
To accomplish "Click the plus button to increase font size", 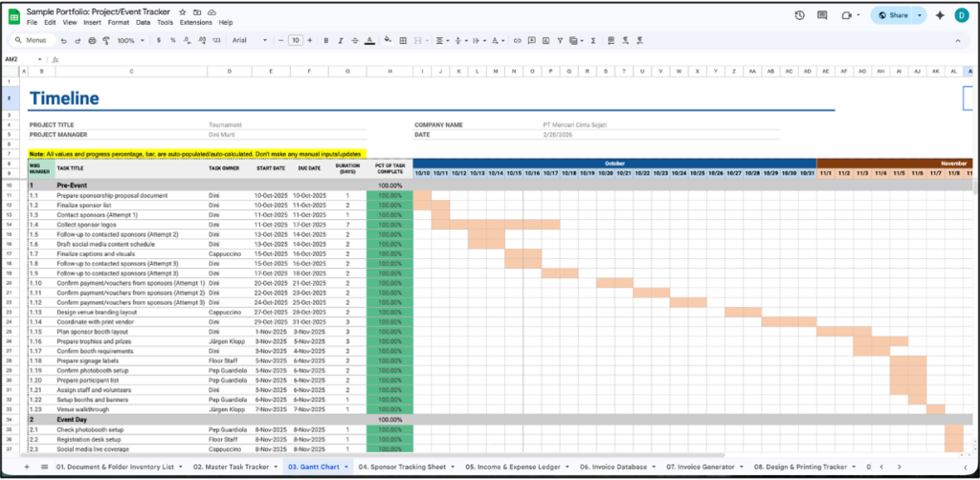I will [x=310, y=40].
